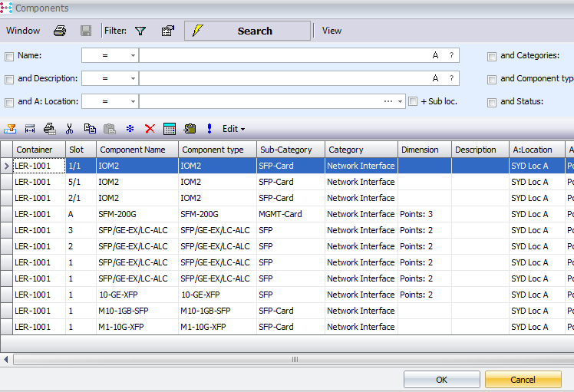Viewport: 574px width, 392px height.
Task: Click the scissors cut icon
Action: point(70,129)
